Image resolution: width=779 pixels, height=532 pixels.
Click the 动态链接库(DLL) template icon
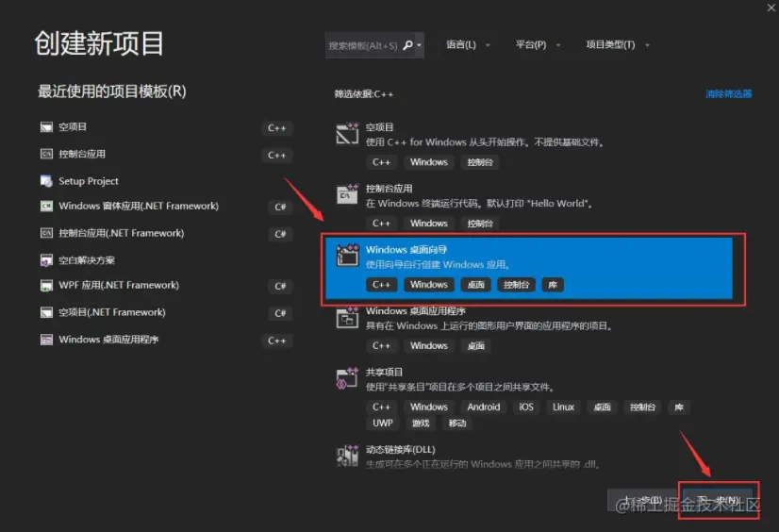click(x=347, y=456)
